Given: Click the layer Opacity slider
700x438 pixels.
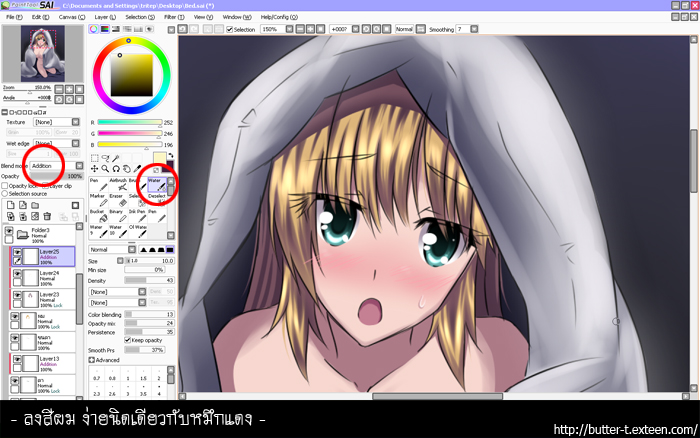Looking at the screenshot, I should click(56, 176).
